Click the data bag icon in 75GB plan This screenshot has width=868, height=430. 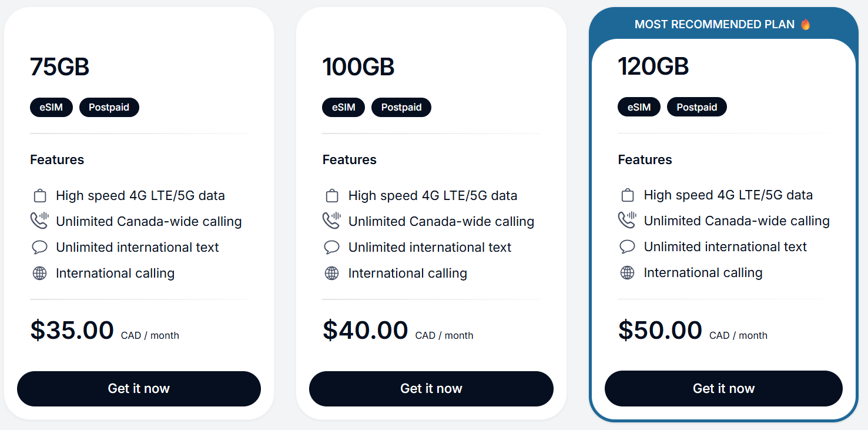click(39, 196)
